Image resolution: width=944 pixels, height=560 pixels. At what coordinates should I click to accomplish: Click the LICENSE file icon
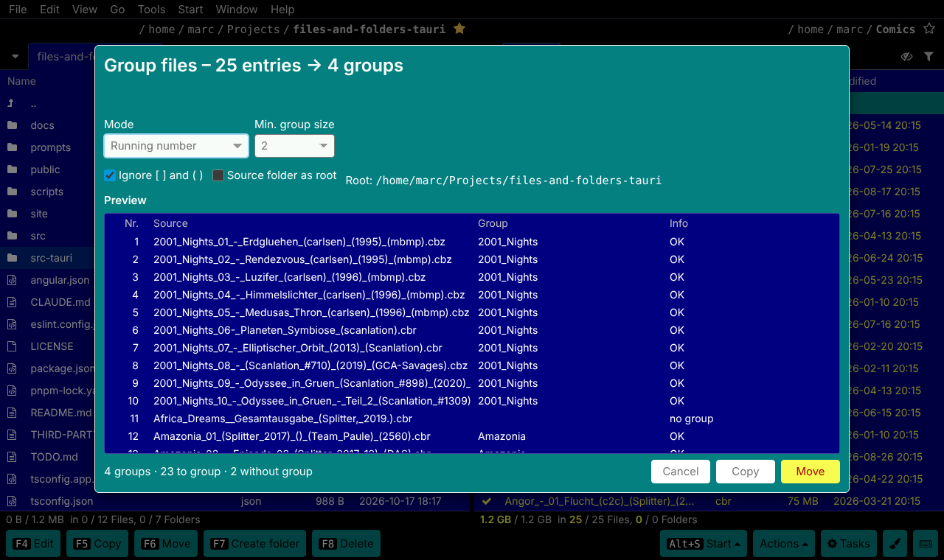tap(12, 346)
